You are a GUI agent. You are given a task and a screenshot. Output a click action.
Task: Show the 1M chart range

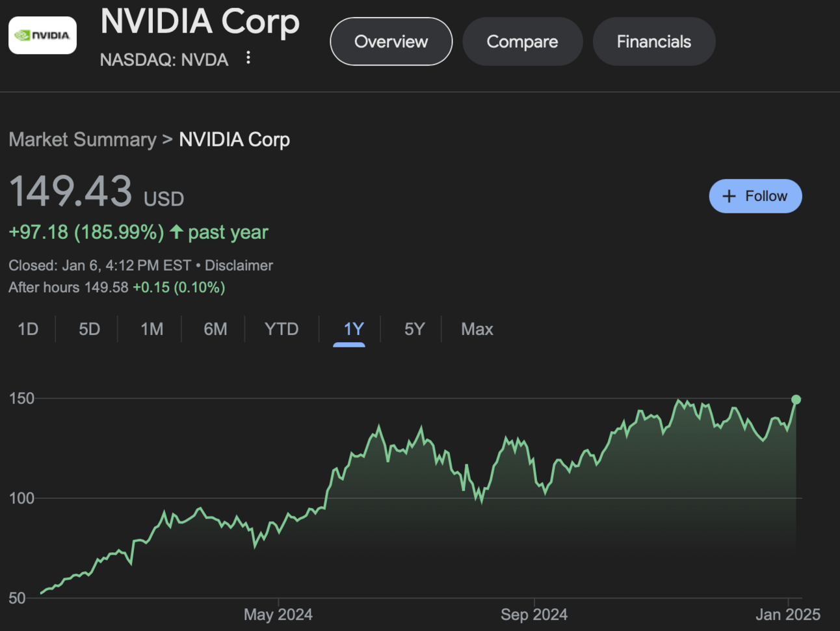(151, 329)
